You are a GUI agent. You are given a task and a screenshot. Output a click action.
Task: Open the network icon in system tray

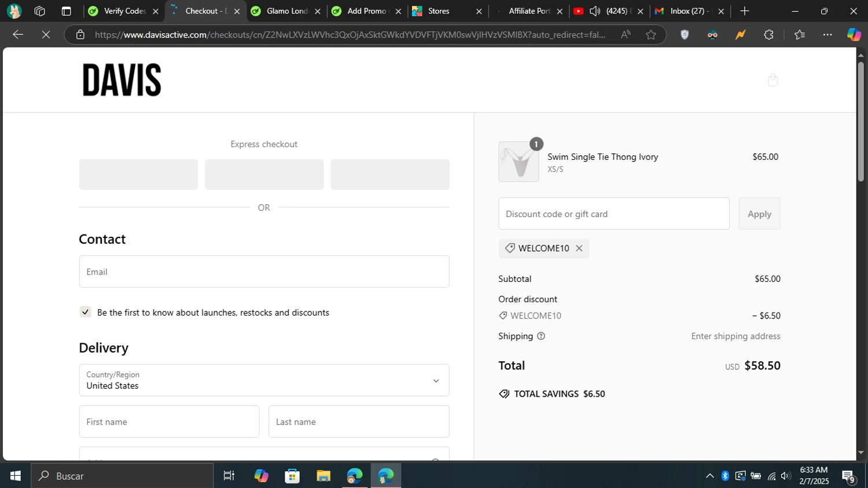(x=771, y=476)
